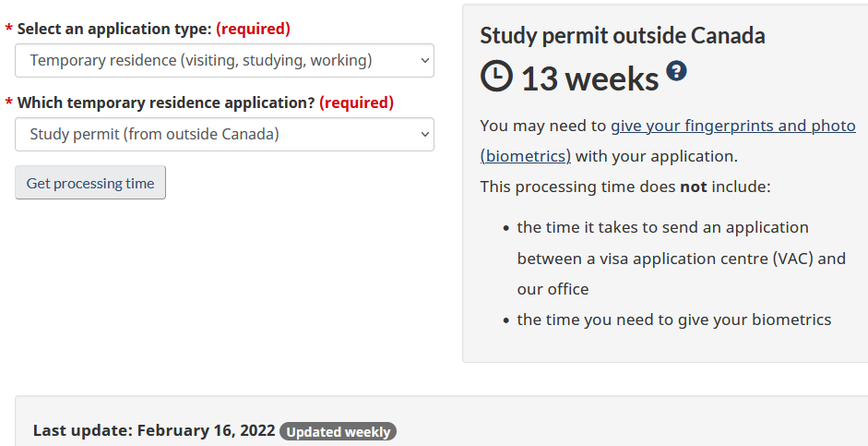Click the 13 weeks processing time text

click(589, 79)
